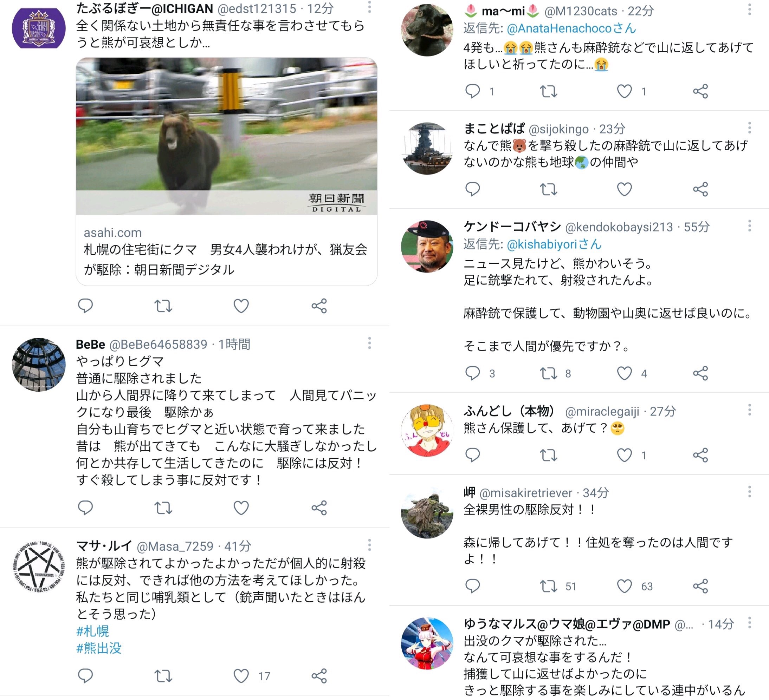Open @AnataHenachoco reply mention
Viewport: 769px width, 700px height.
pos(571,28)
